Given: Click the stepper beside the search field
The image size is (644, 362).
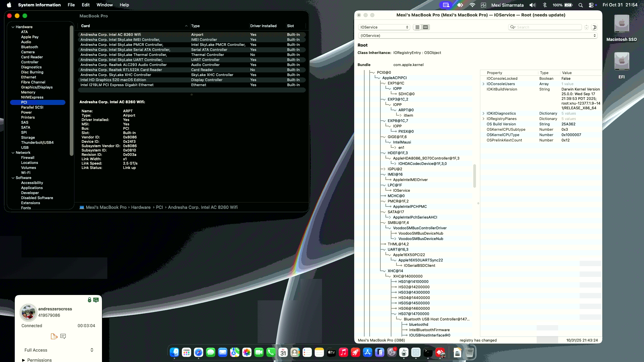Looking at the screenshot, I should pos(586,27).
